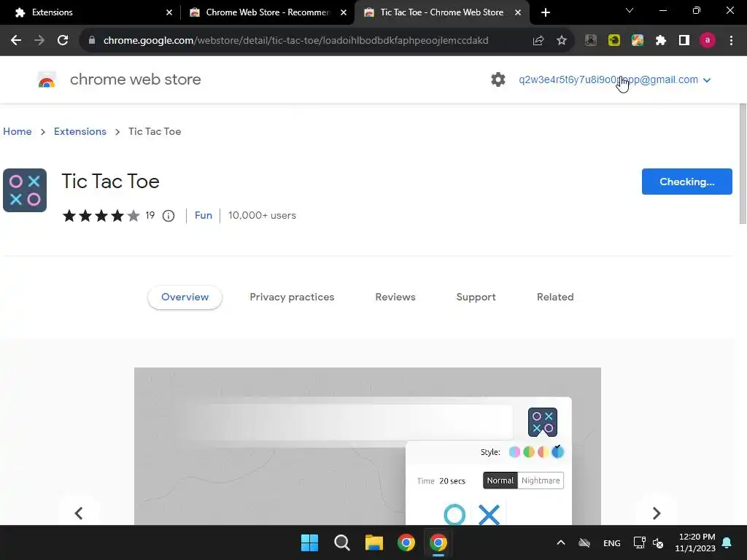Click the 10,000+ users text

(262, 215)
